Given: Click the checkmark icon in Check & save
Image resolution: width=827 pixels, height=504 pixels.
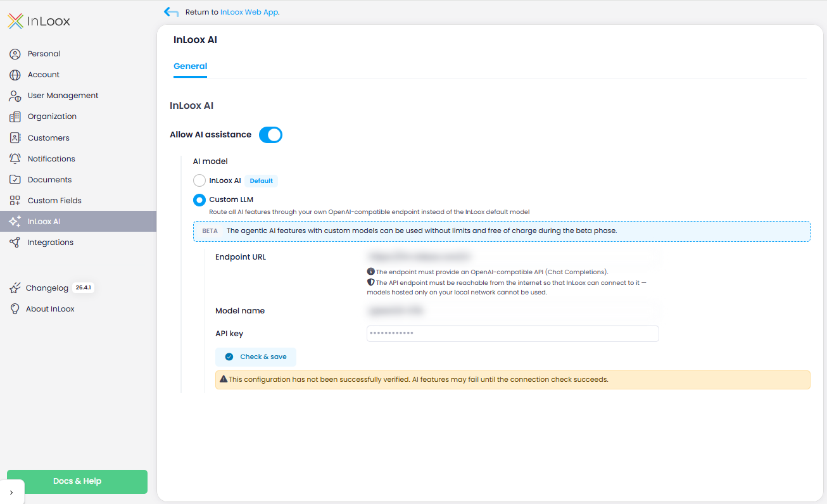Looking at the screenshot, I should point(229,357).
